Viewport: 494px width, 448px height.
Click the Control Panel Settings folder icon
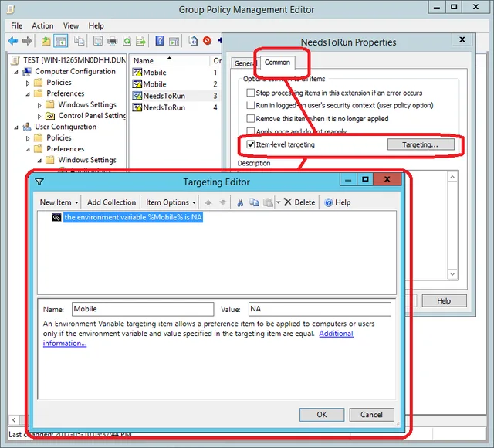point(50,116)
